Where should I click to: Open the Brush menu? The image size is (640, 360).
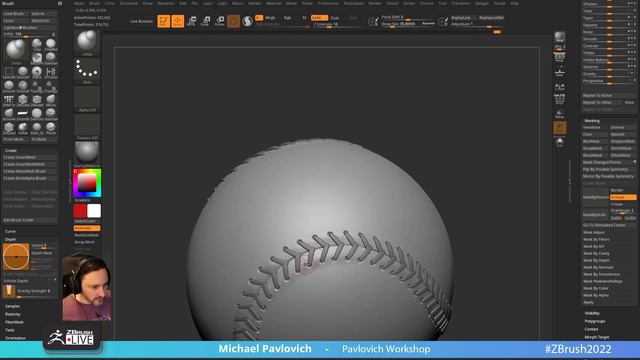point(94,3)
